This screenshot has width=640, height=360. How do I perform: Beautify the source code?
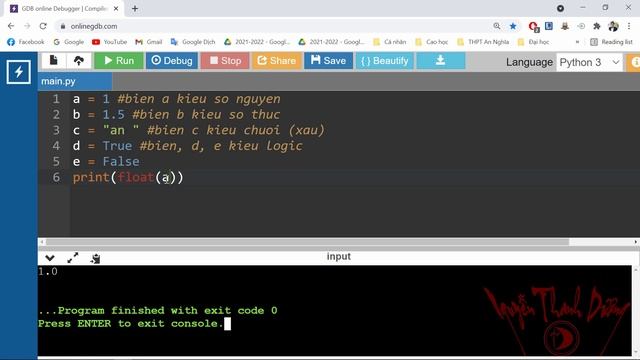coord(384,61)
